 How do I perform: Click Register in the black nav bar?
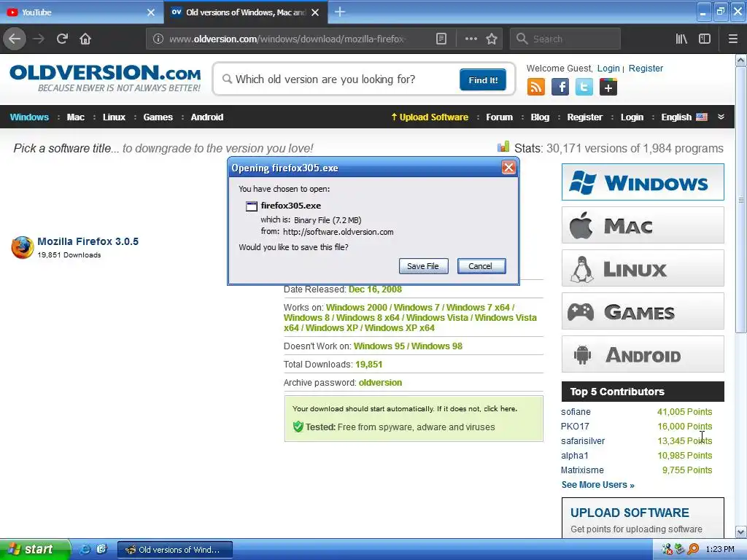(584, 117)
